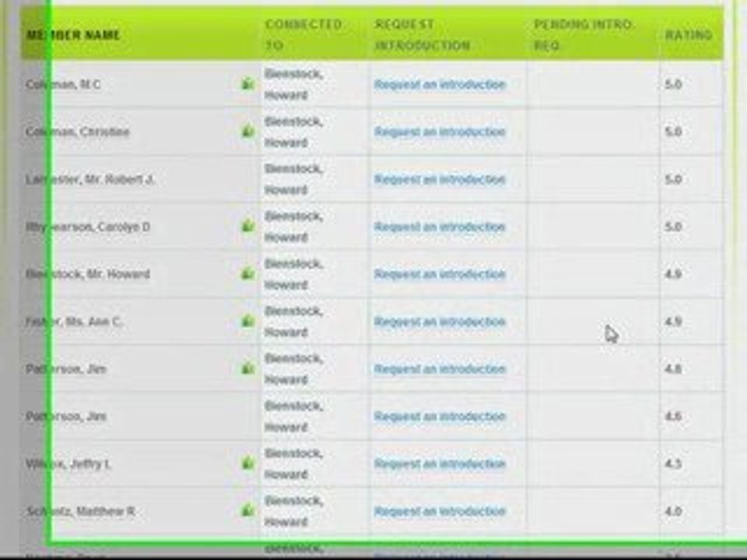This screenshot has width=747, height=560.
Task: Request an introduction to Coleman, Christine
Action: click(x=439, y=132)
